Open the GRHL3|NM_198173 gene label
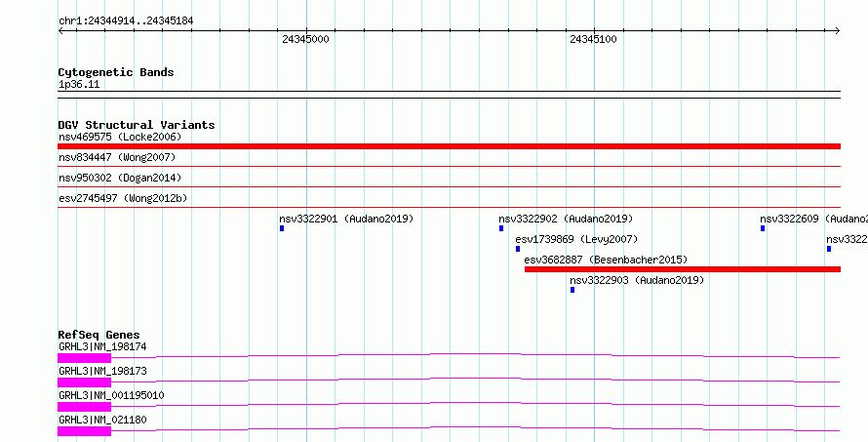 tap(102, 371)
